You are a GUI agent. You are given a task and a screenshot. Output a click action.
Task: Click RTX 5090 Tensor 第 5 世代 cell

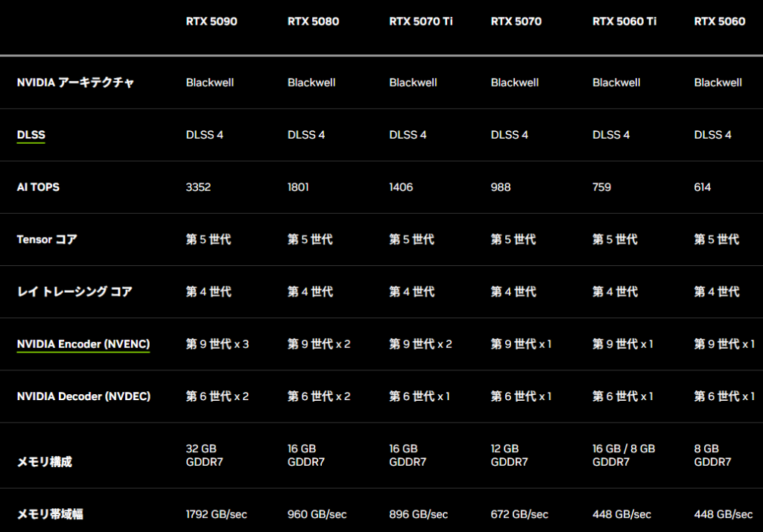(209, 239)
